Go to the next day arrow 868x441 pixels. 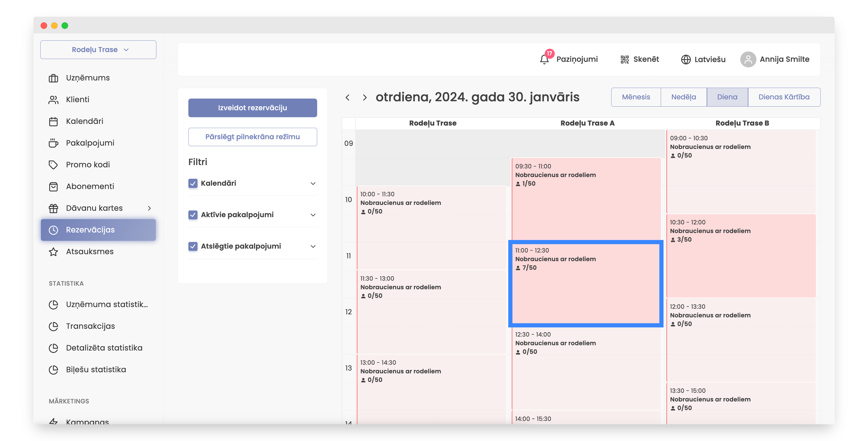(364, 97)
